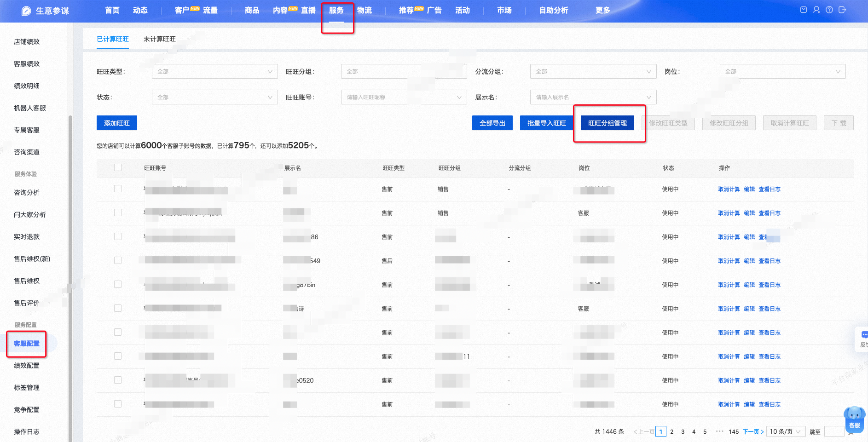Open 实时退款 in sidebar
Image resolution: width=868 pixels, height=442 pixels.
click(x=27, y=237)
